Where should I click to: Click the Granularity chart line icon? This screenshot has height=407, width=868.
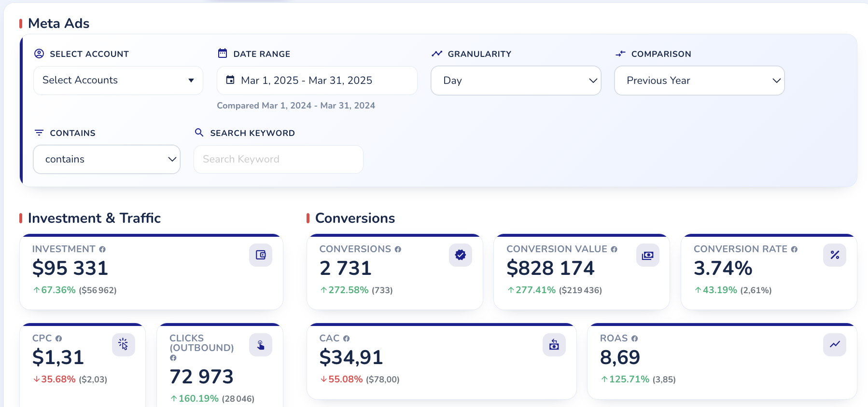click(x=437, y=54)
